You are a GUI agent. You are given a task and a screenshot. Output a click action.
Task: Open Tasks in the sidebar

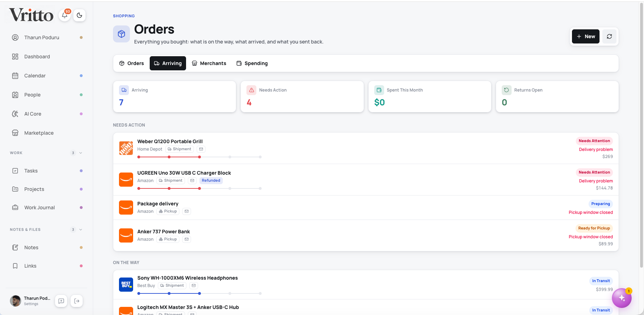[47, 171]
